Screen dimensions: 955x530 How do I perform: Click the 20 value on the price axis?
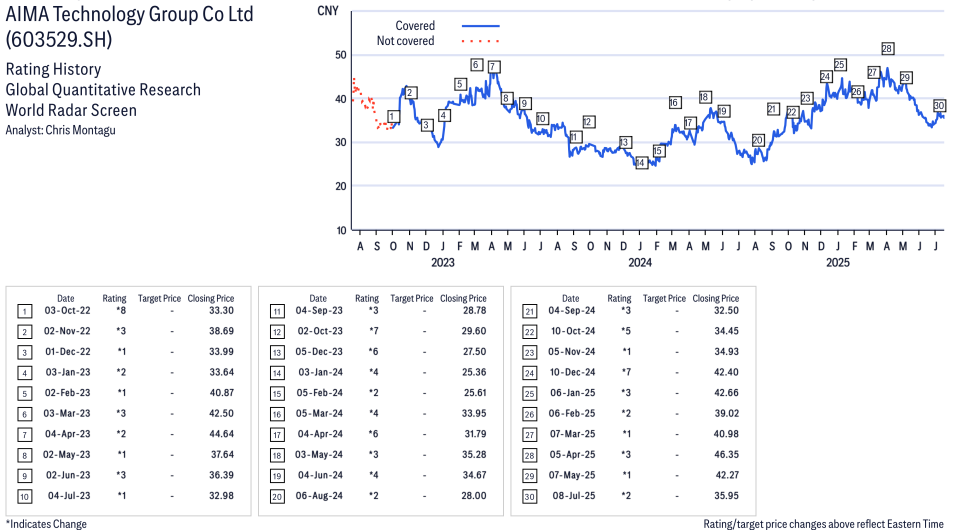(340, 186)
